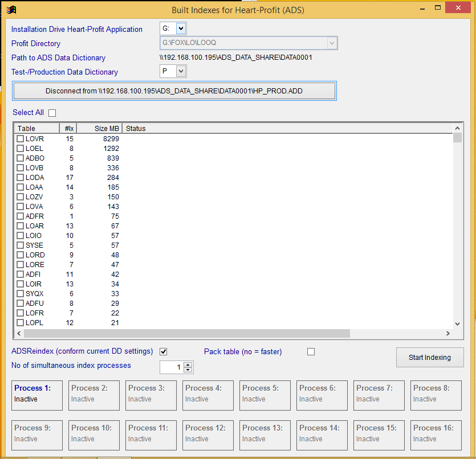The image size is (476, 459).
Task: Check the LOVB table checkbox
Action: pyautogui.click(x=21, y=168)
